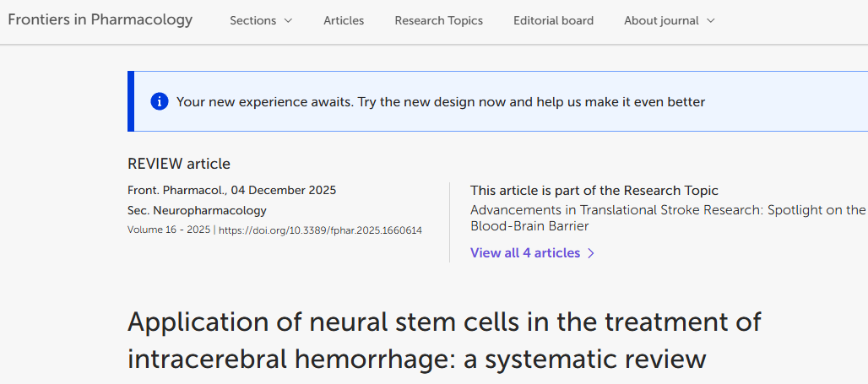Click the REVIEW article type label

click(179, 164)
